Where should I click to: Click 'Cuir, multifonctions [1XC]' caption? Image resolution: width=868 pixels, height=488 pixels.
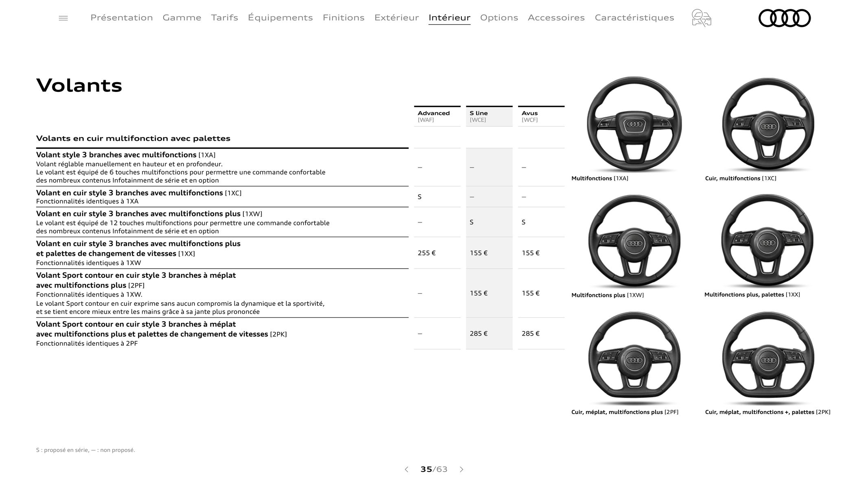click(x=741, y=179)
